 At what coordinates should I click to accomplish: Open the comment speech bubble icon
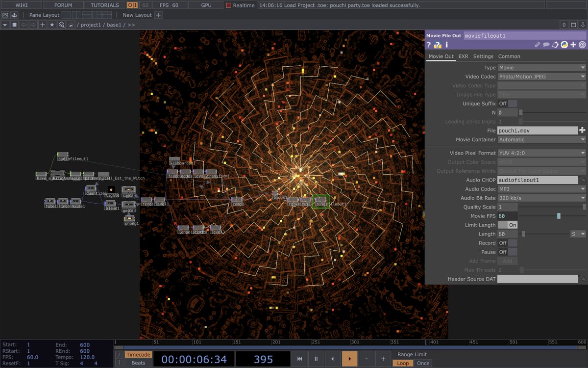pyautogui.click(x=546, y=45)
